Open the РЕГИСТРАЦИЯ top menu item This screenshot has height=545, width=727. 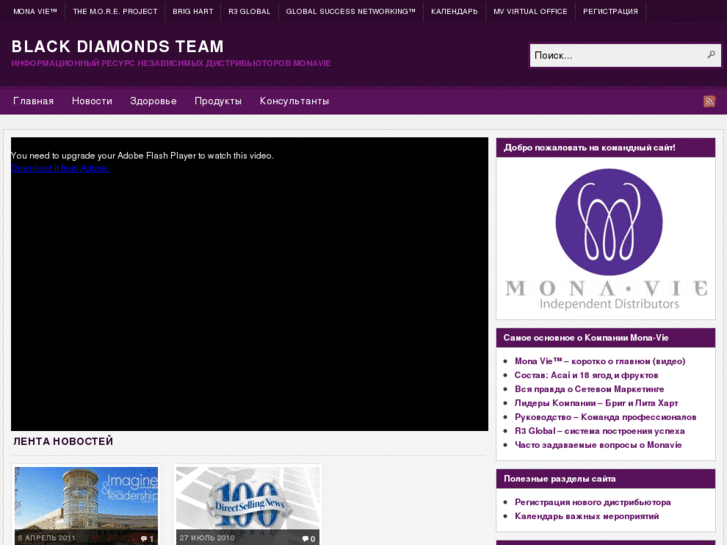coord(610,11)
